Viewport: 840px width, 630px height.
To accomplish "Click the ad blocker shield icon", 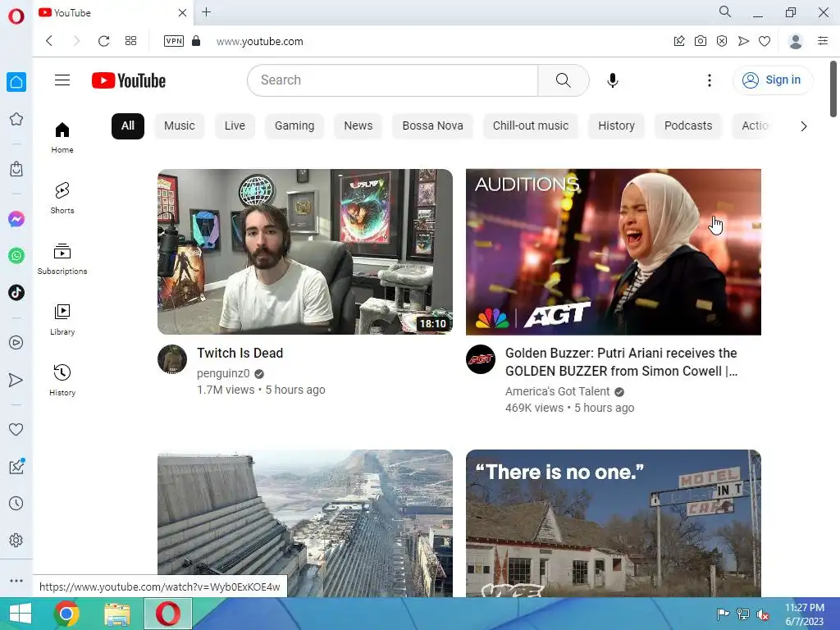I will (722, 41).
